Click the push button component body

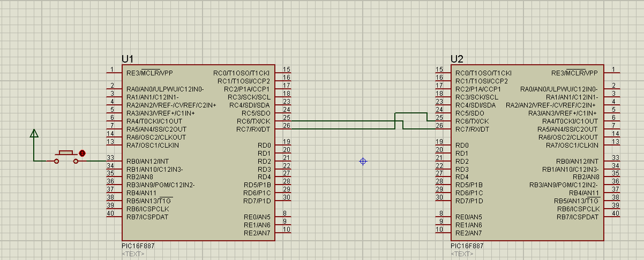(66, 157)
